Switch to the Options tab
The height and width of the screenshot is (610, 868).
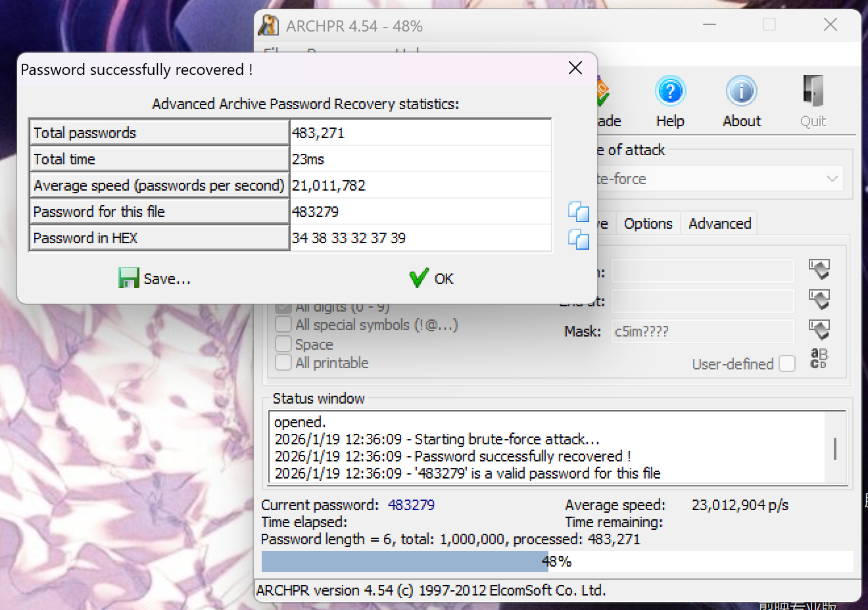click(x=648, y=223)
